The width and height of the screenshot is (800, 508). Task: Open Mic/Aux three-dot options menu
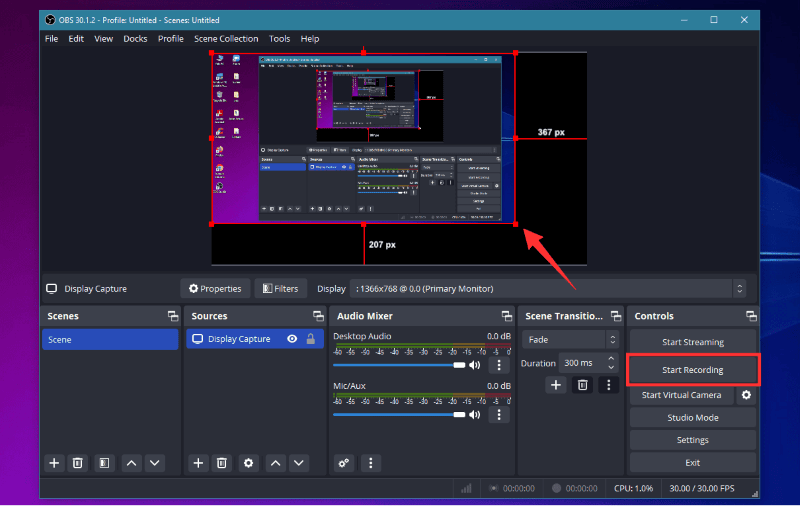[499, 414]
